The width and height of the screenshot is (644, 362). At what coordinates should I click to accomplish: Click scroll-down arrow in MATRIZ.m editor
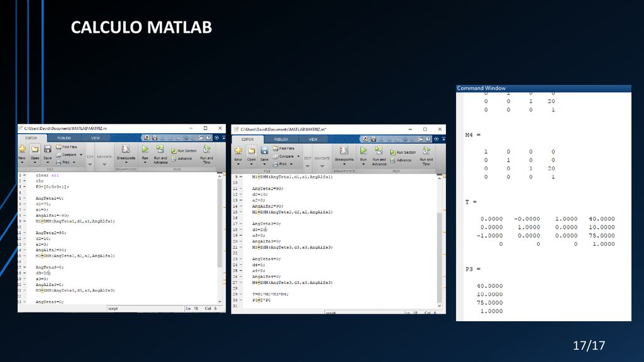[219, 301]
